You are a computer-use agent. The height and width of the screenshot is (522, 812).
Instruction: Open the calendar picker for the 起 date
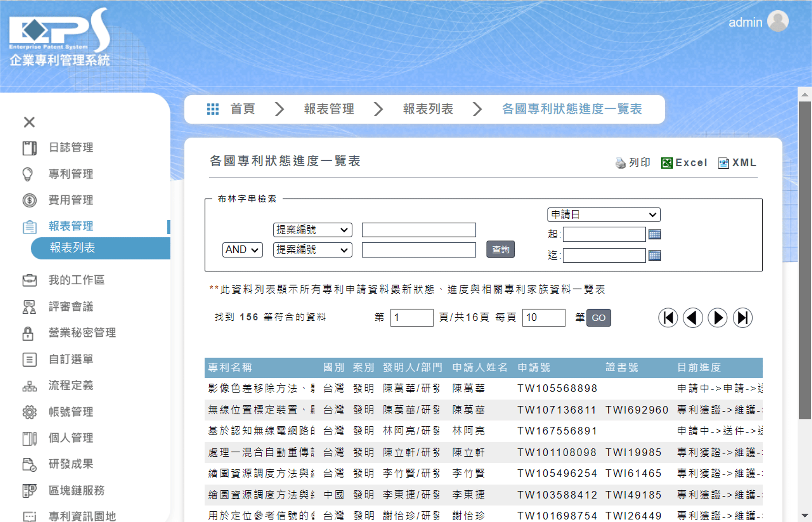click(x=654, y=234)
